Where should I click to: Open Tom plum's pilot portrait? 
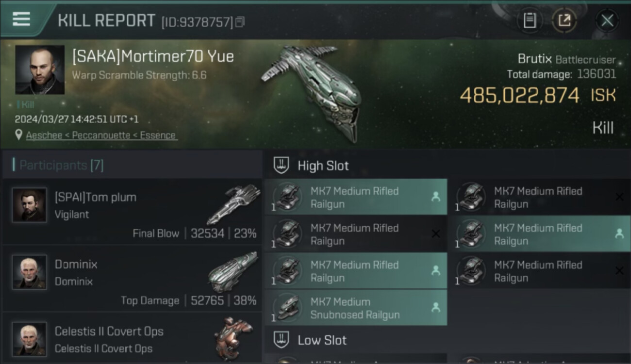[30, 205]
